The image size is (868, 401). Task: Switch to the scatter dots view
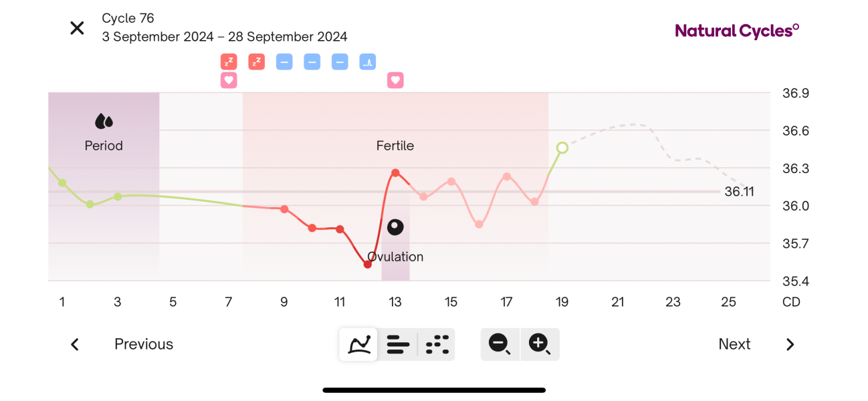(x=437, y=344)
